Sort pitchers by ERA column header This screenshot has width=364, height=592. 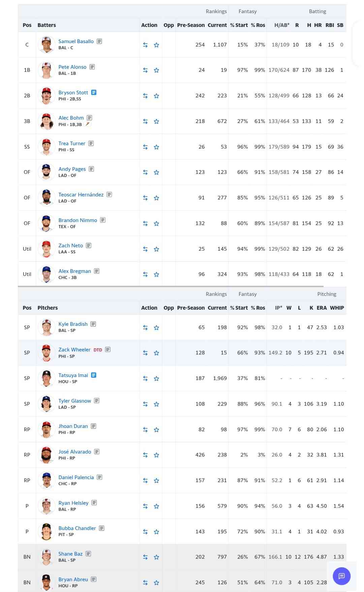coord(322,308)
